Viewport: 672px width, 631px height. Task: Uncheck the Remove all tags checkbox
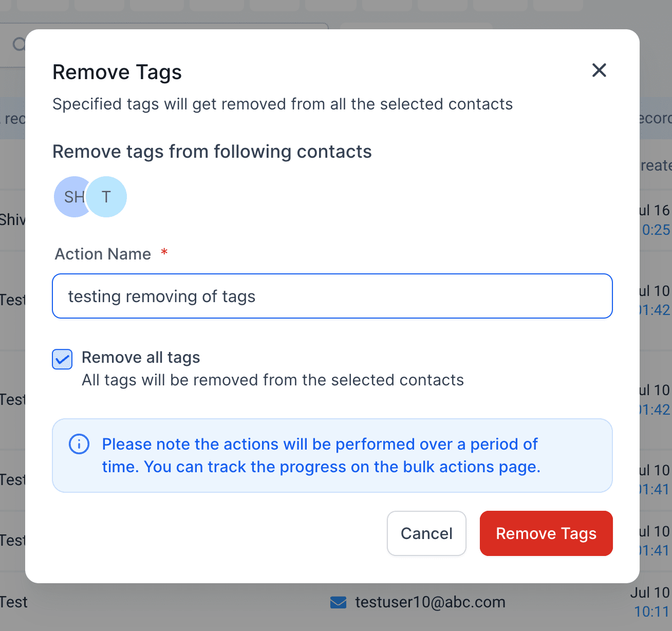coord(62,359)
